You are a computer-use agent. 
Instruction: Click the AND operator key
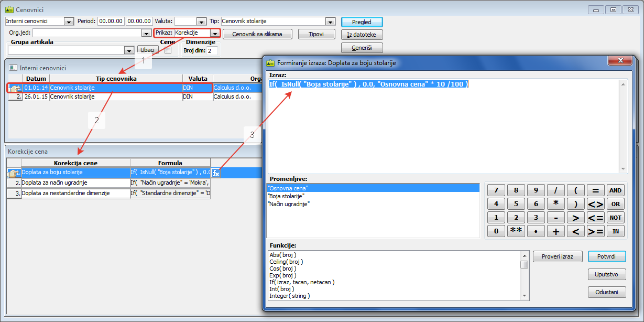pyautogui.click(x=616, y=190)
